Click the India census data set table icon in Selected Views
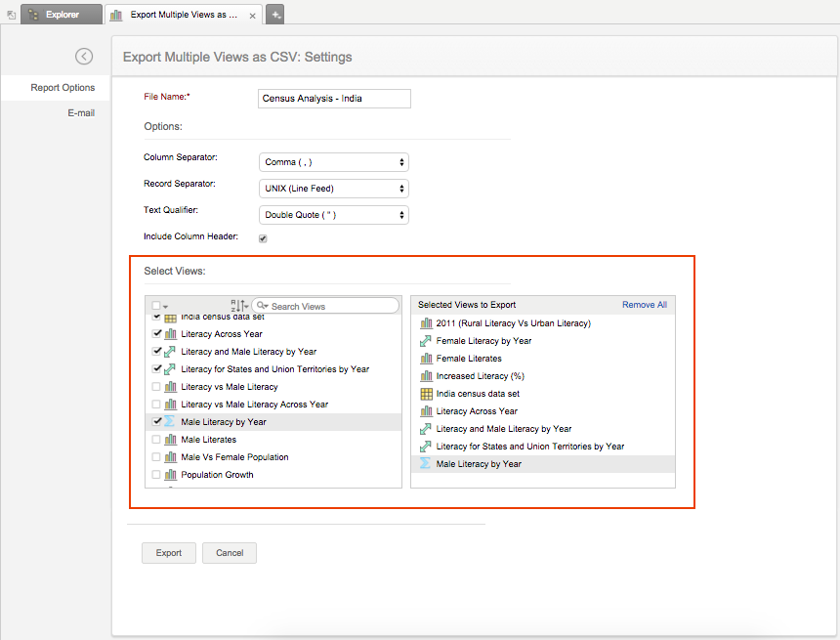The image size is (840, 640). [426, 394]
